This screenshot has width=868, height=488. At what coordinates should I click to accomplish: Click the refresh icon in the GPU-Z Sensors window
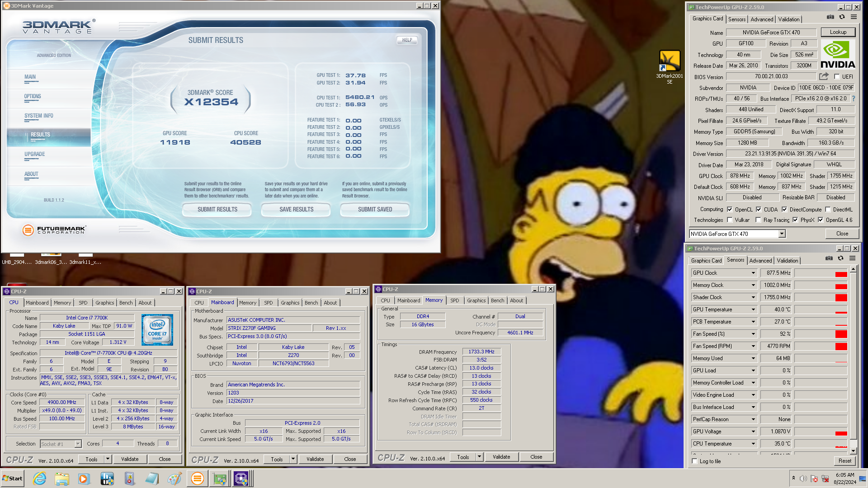[x=840, y=258]
